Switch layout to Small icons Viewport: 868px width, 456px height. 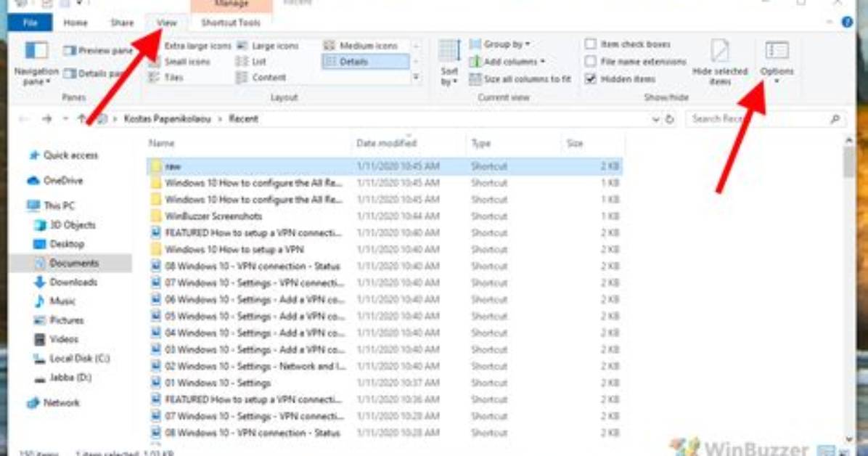pos(180,62)
